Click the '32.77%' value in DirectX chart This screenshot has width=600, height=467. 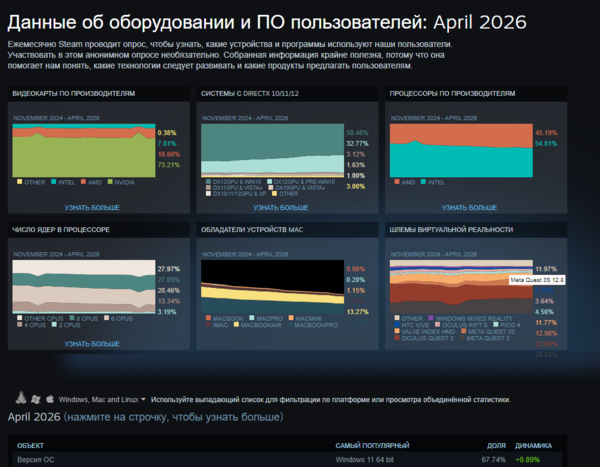(357, 144)
